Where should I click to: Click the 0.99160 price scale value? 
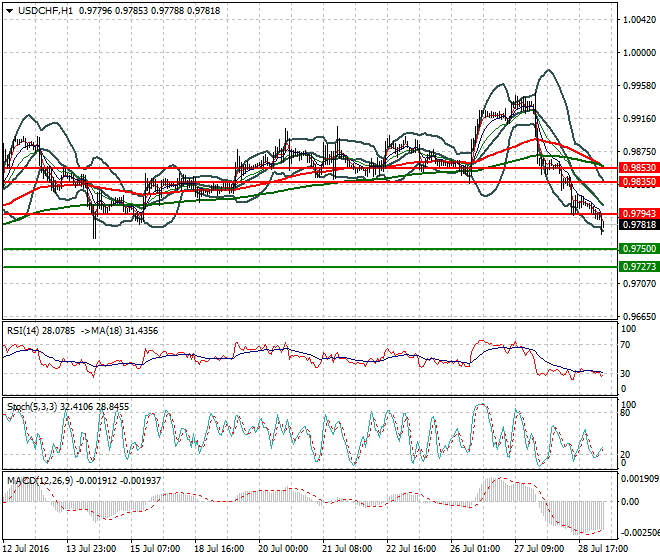click(x=639, y=119)
